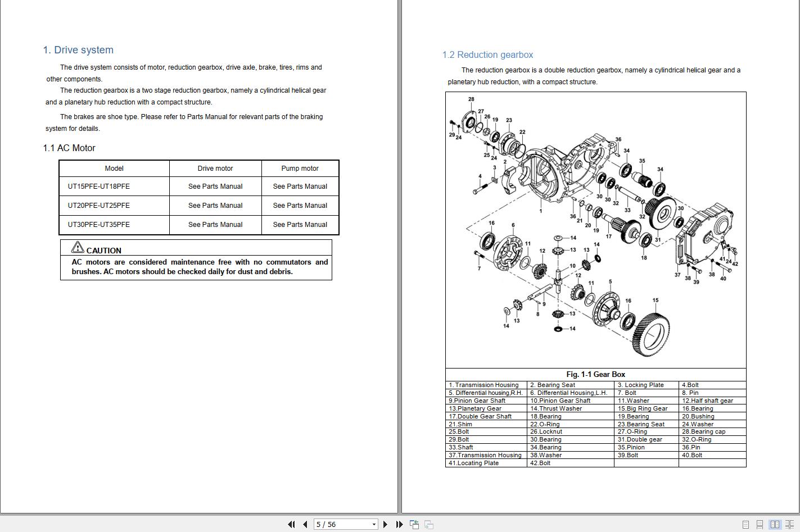
Task: Click the 1.1 AC Motor heading
Action: [69, 148]
